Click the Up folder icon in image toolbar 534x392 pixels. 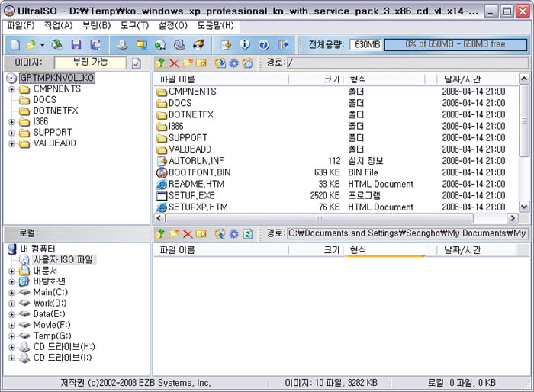click(161, 63)
